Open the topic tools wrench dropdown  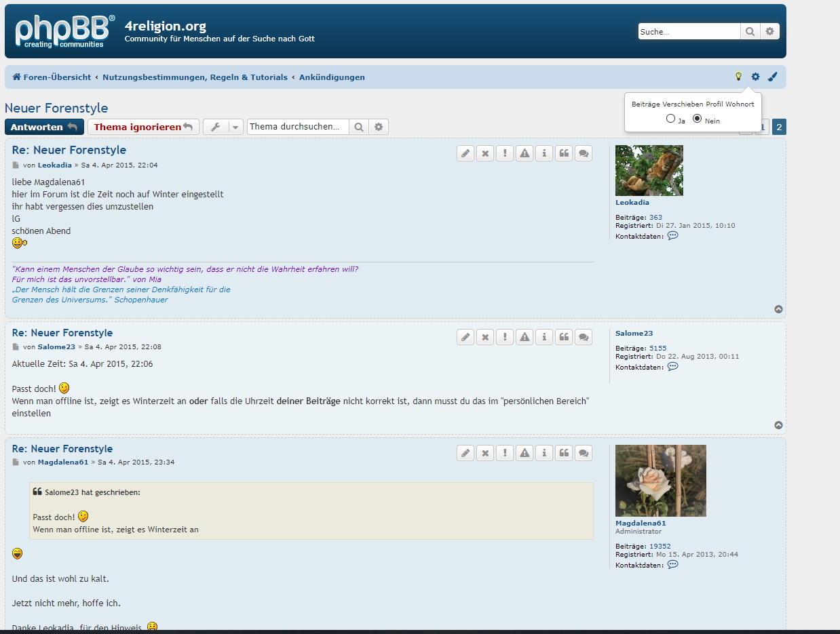223,127
